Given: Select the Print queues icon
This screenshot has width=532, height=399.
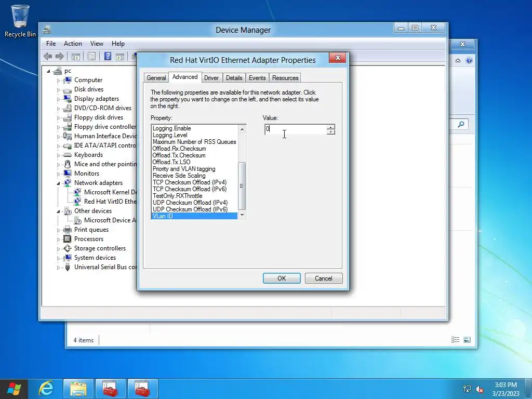Looking at the screenshot, I should tap(68, 230).
